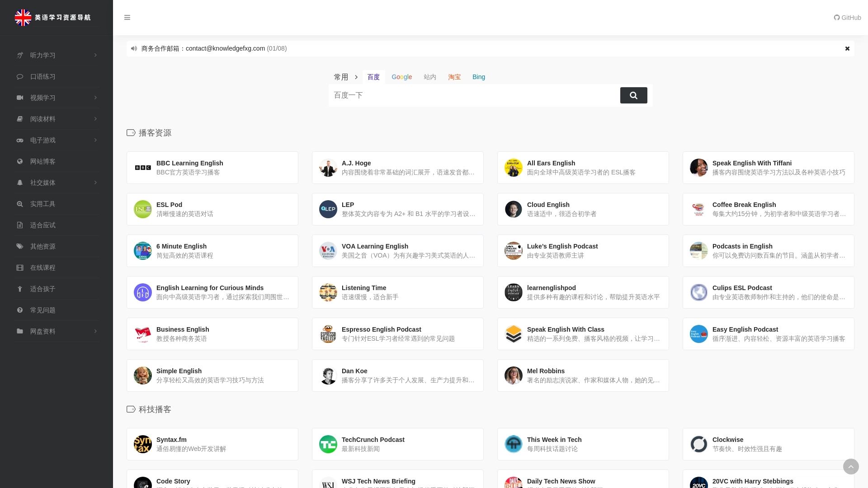Click the 其他资源 tags icon
Viewport: 868px width, 488px height.
click(20, 246)
